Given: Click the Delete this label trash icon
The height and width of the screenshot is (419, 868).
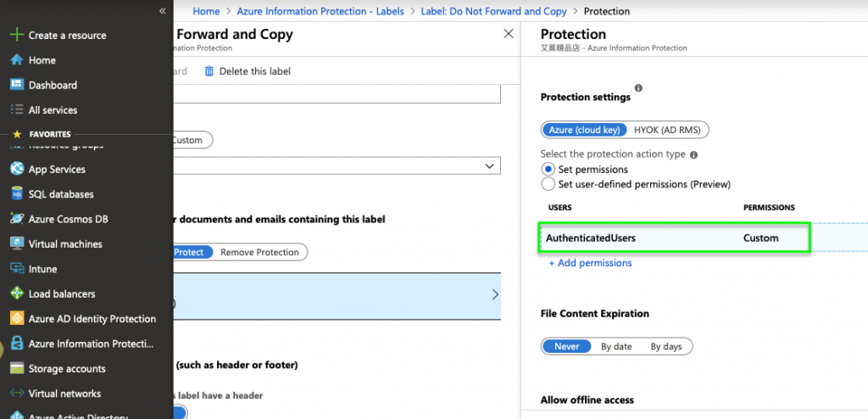Looking at the screenshot, I should click(x=209, y=71).
